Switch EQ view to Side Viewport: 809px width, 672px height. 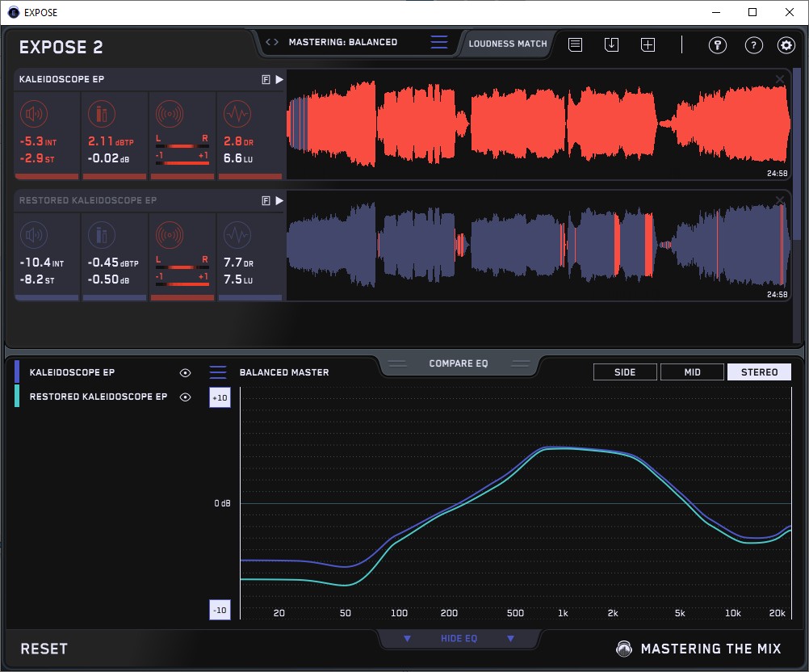pos(625,372)
